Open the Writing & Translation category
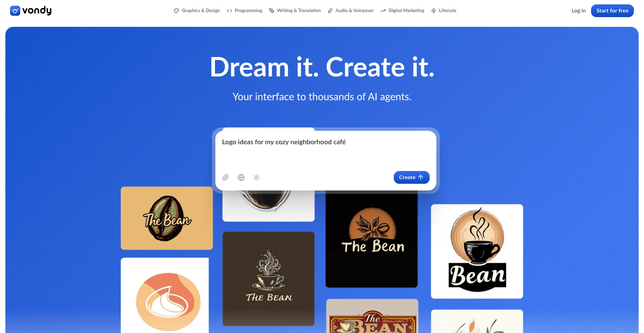This screenshot has height=333, width=644. [x=295, y=11]
